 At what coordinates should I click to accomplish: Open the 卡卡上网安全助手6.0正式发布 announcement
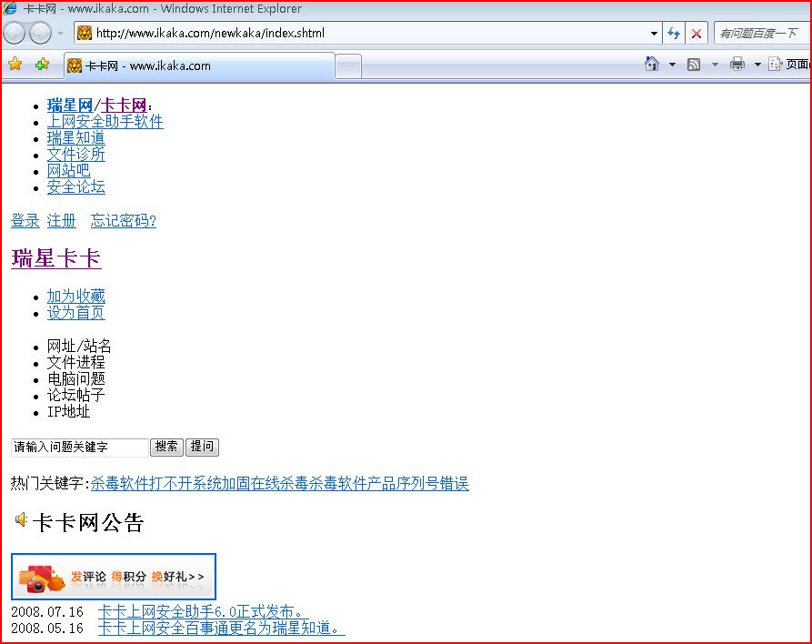202,612
